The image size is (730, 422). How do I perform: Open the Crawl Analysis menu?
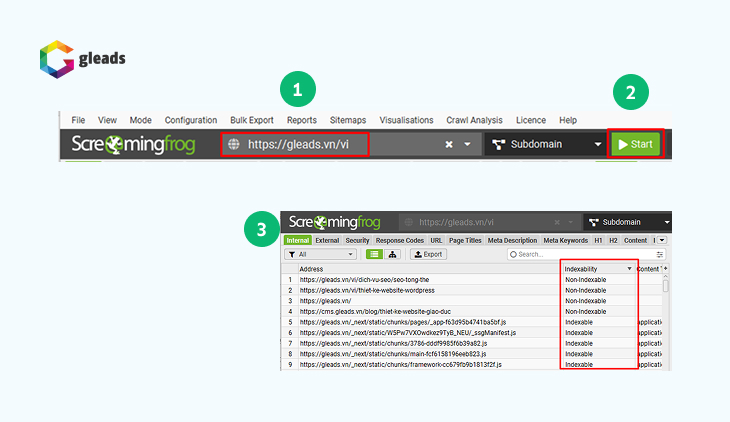coord(474,120)
